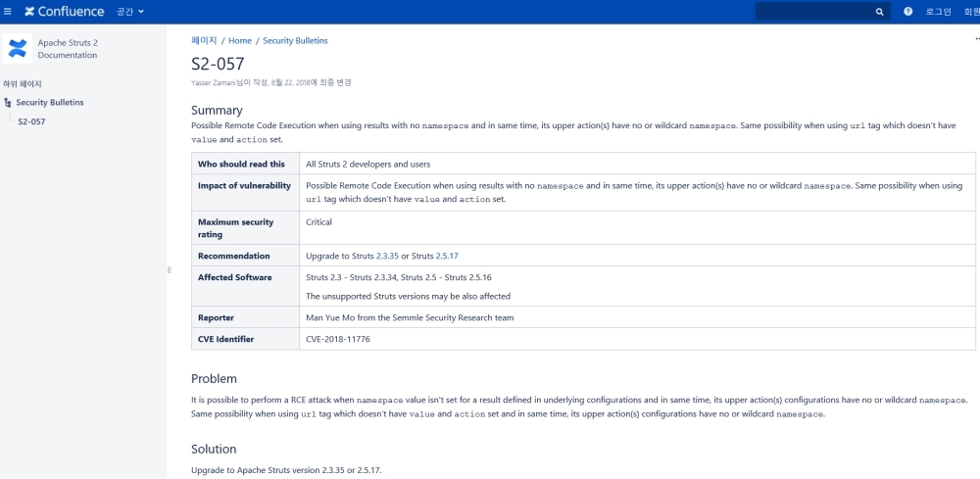
Task: Click the Summary heading
Action: coord(217,110)
